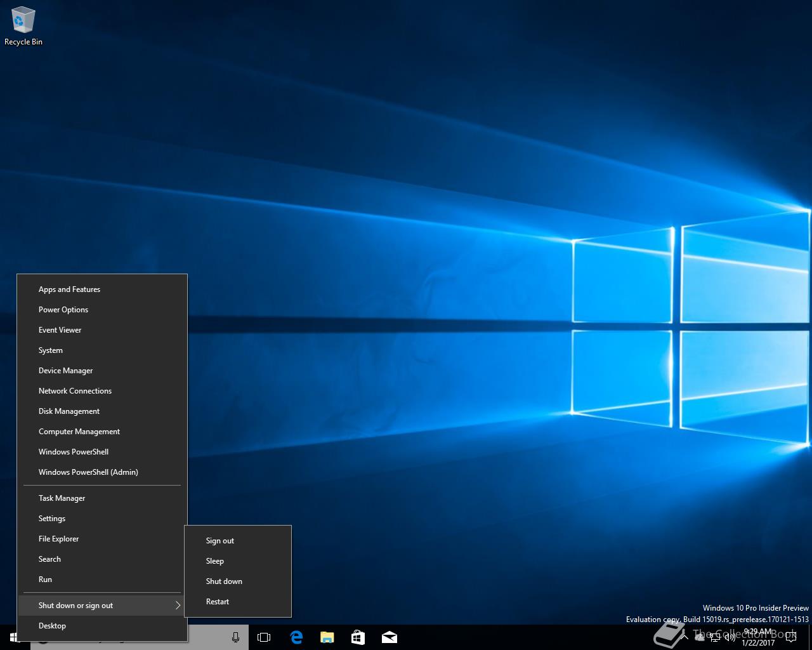Choose Restart in the submenu
812x650 pixels.
tap(238, 602)
